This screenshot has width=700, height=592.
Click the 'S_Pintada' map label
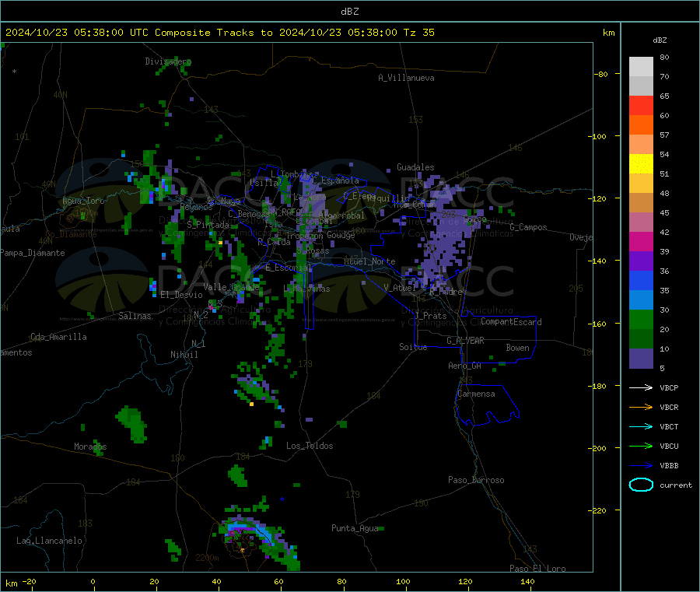coord(208,225)
